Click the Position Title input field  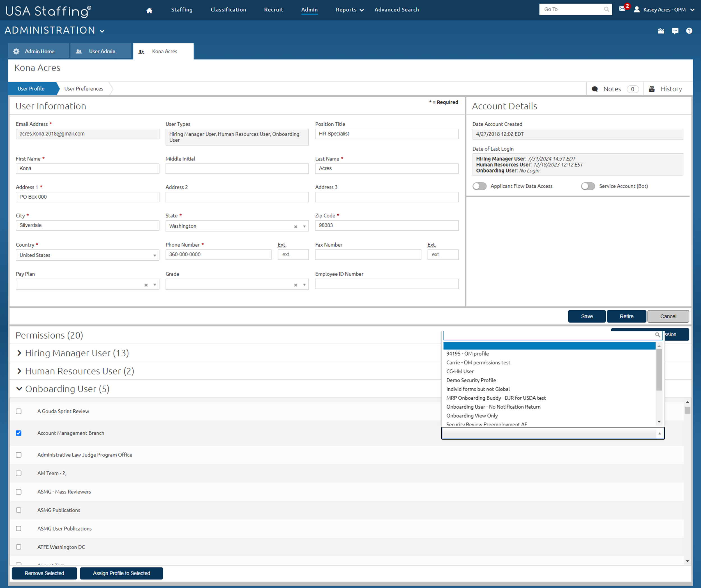(387, 134)
